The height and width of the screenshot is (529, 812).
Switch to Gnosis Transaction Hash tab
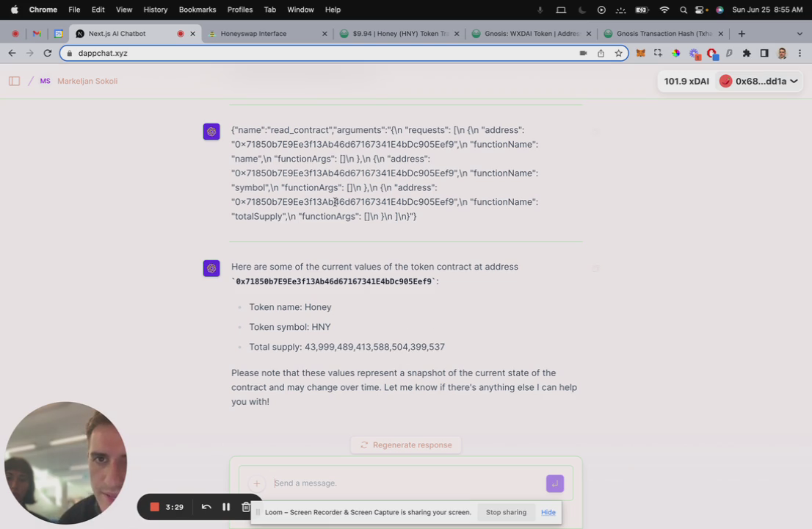point(663,34)
